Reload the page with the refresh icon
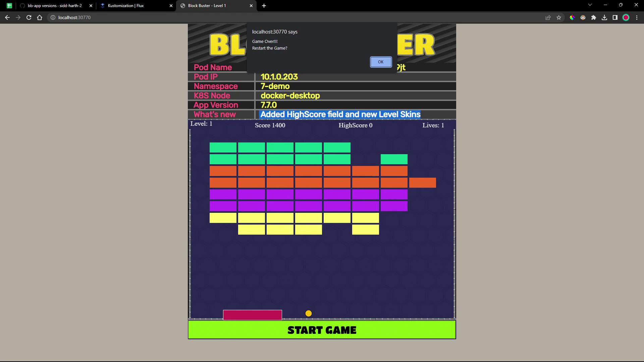The image size is (644, 362). [x=29, y=17]
